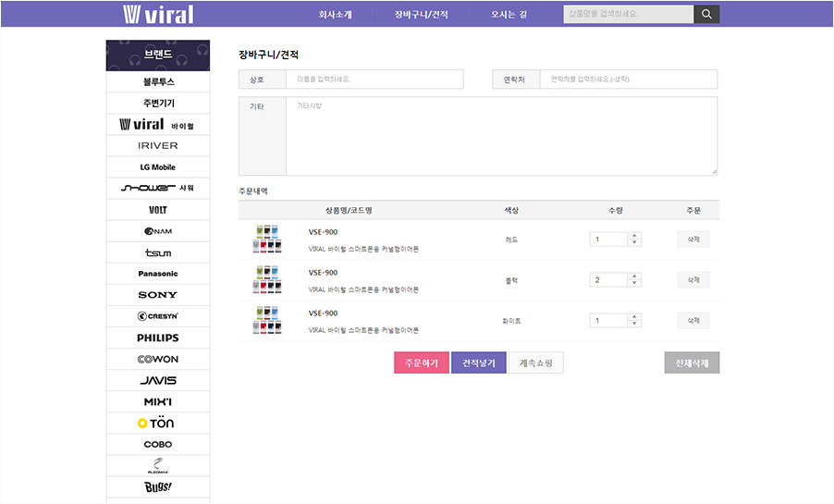Select the MIX'I brand logo
The width and height of the screenshot is (834, 504).
(x=158, y=401)
